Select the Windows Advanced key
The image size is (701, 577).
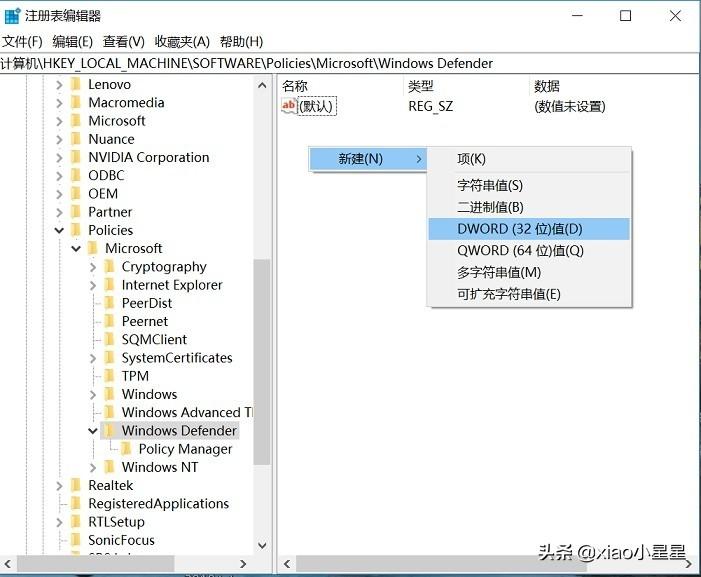pos(187,413)
